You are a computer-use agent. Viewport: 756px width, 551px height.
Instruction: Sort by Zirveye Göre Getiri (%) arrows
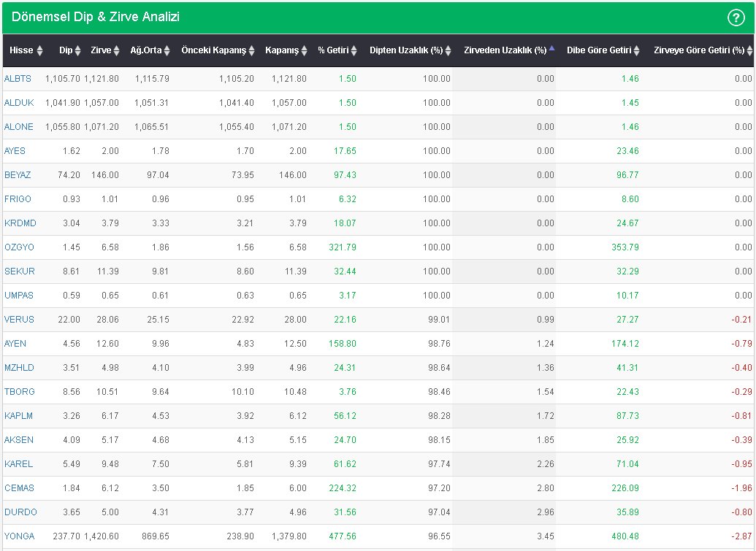click(749, 50)
